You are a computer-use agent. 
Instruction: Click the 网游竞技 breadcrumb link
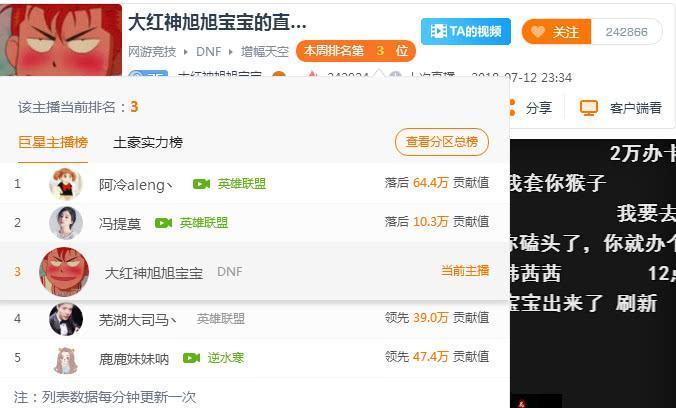click(x=152, y=52)
